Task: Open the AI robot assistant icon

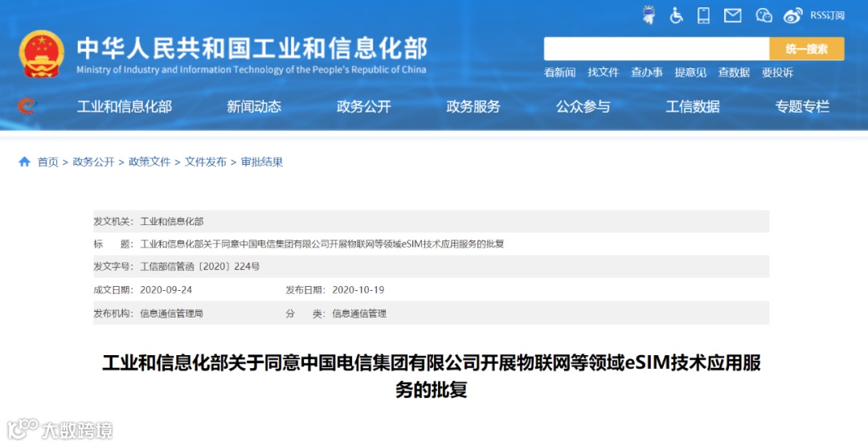Action: (649, 15)
